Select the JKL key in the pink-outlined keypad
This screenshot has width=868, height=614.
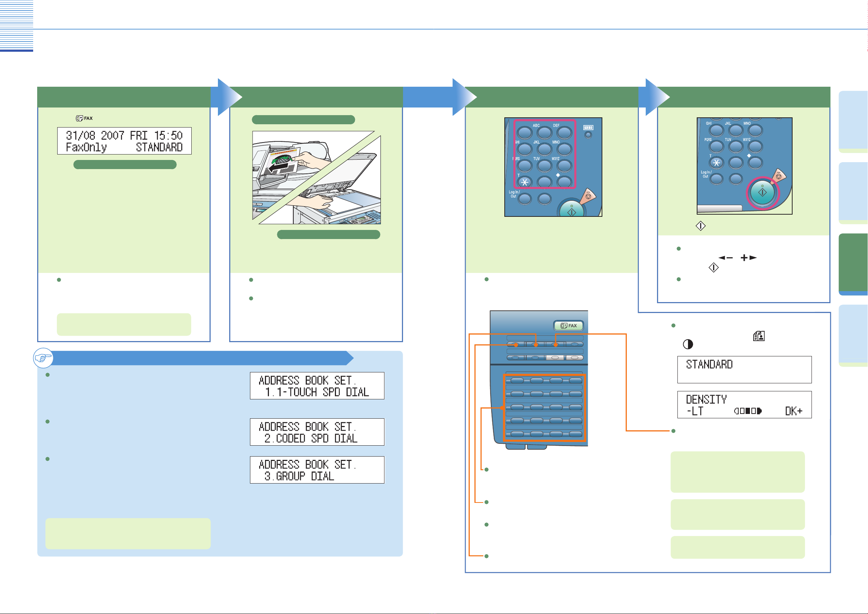[x=544, y=149]
